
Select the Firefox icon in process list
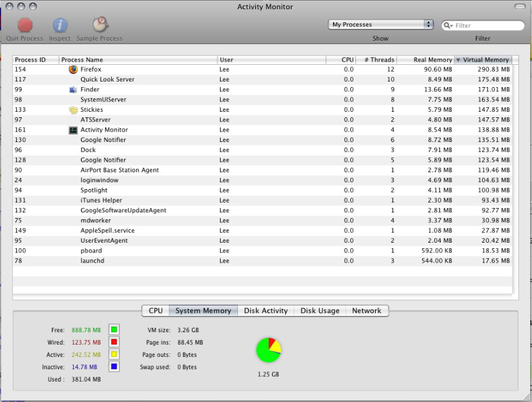73,69
